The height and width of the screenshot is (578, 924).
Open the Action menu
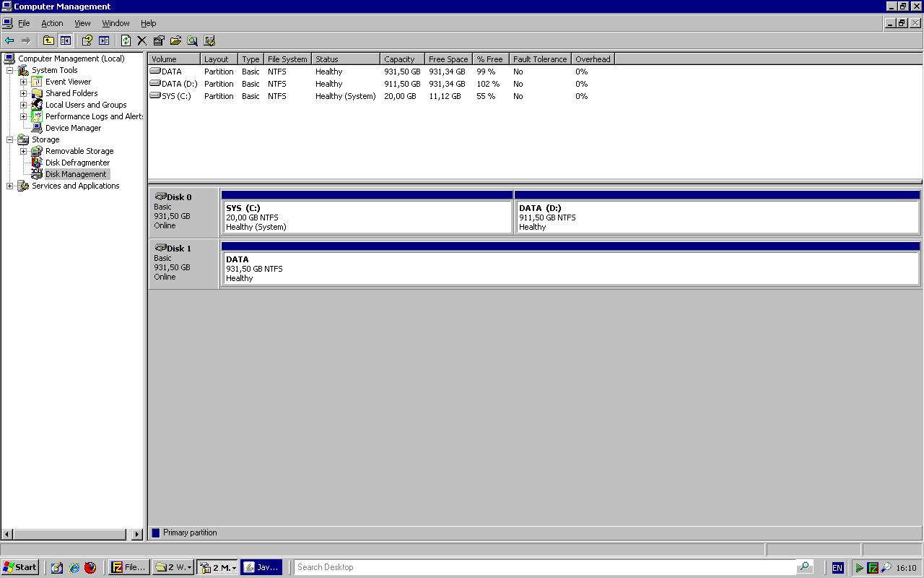click(52, 23)
